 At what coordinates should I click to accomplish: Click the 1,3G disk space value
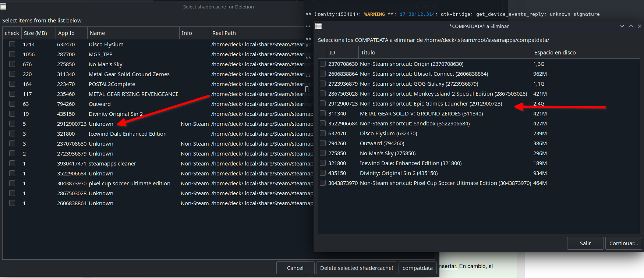(539, 64)
